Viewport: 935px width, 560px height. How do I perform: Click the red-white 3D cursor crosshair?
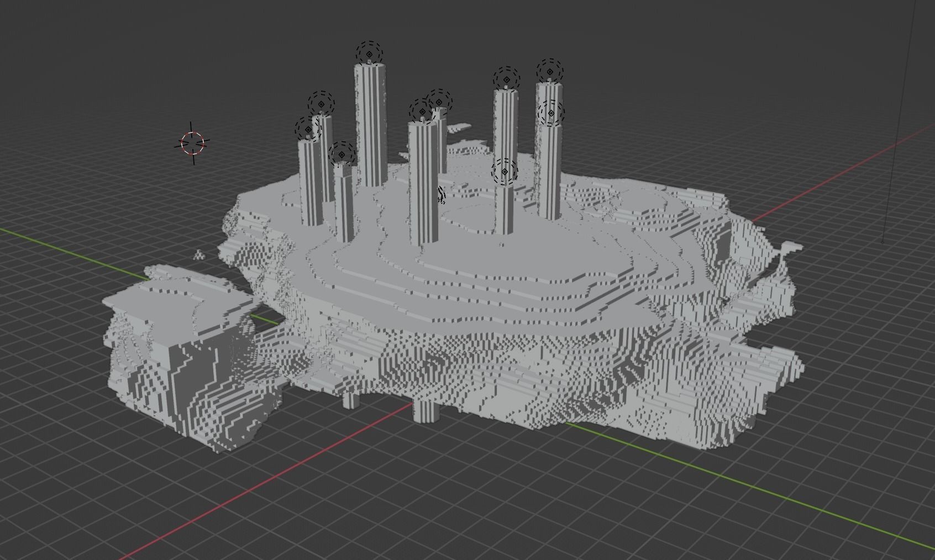(193, 143)
